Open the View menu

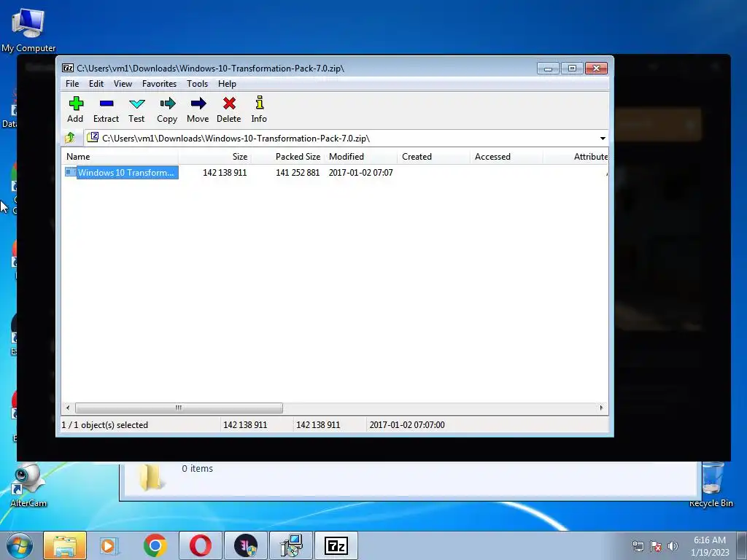point(123,84)
